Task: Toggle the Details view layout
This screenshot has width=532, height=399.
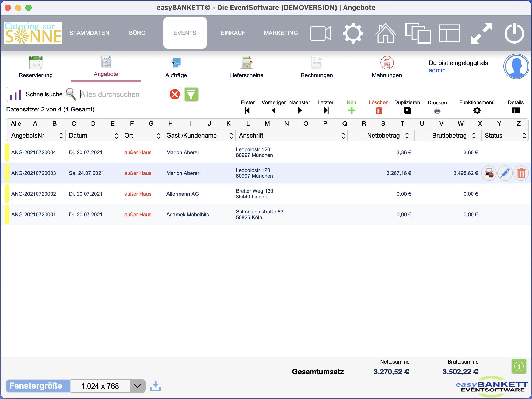Action: 516,111
